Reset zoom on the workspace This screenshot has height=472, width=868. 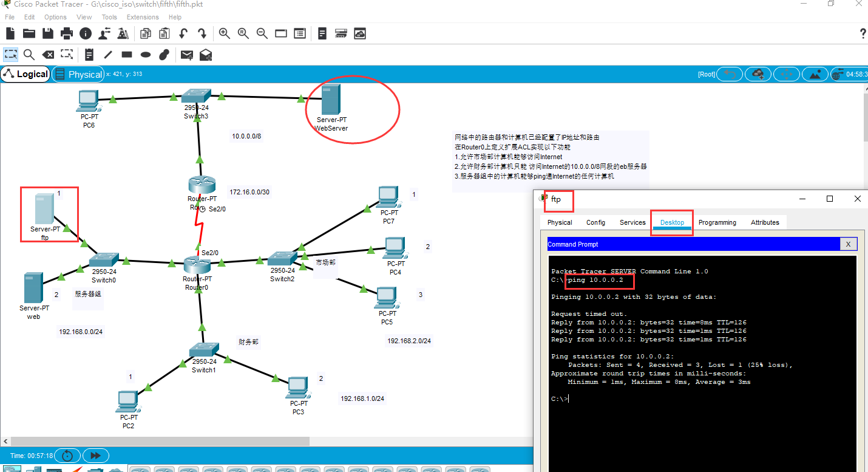(243, 33)
